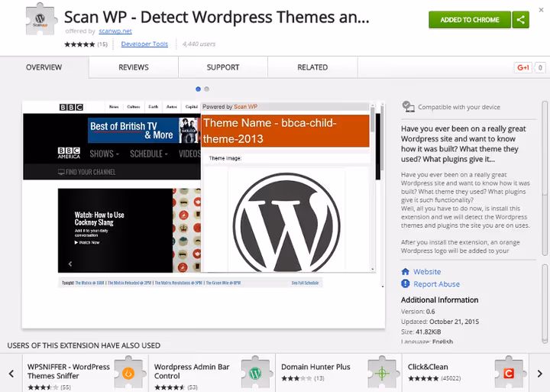The height and width of the screenshot is (392, 550).
Task: Click the Scan WP extension puzzle icon
Action: coord(40,20)
